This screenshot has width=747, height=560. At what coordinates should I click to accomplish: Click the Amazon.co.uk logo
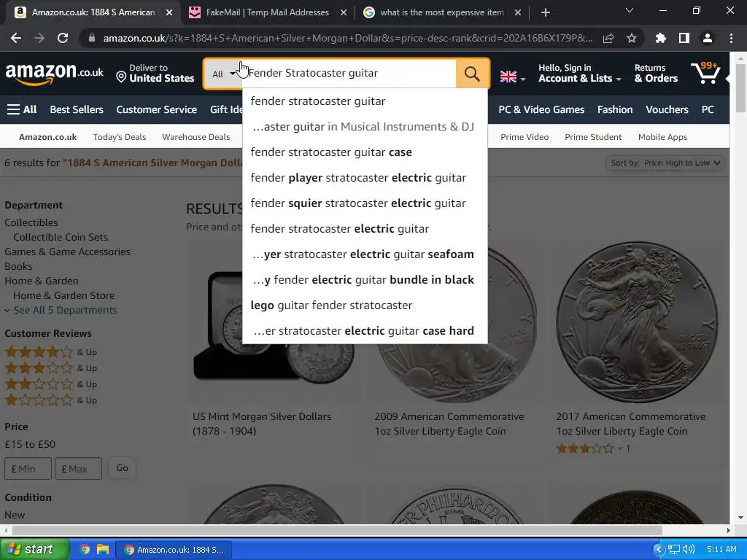(x=54, y=74)
